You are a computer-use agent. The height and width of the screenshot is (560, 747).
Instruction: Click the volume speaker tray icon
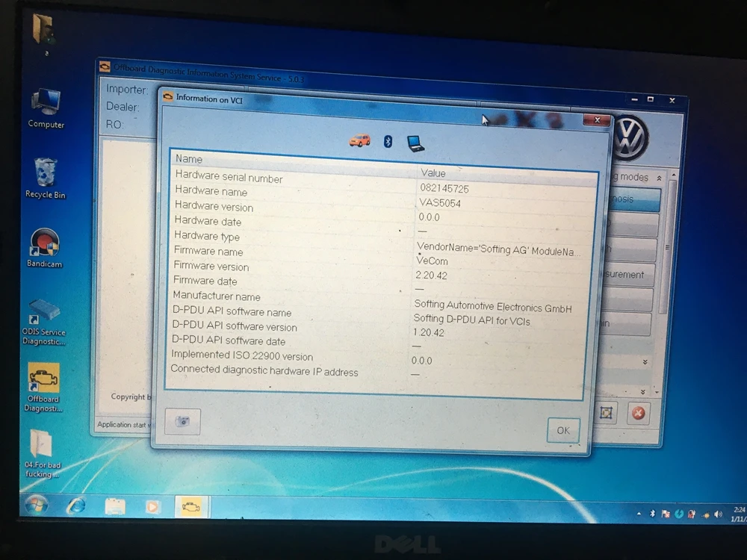pyautogui.click(x=718, y=514)
